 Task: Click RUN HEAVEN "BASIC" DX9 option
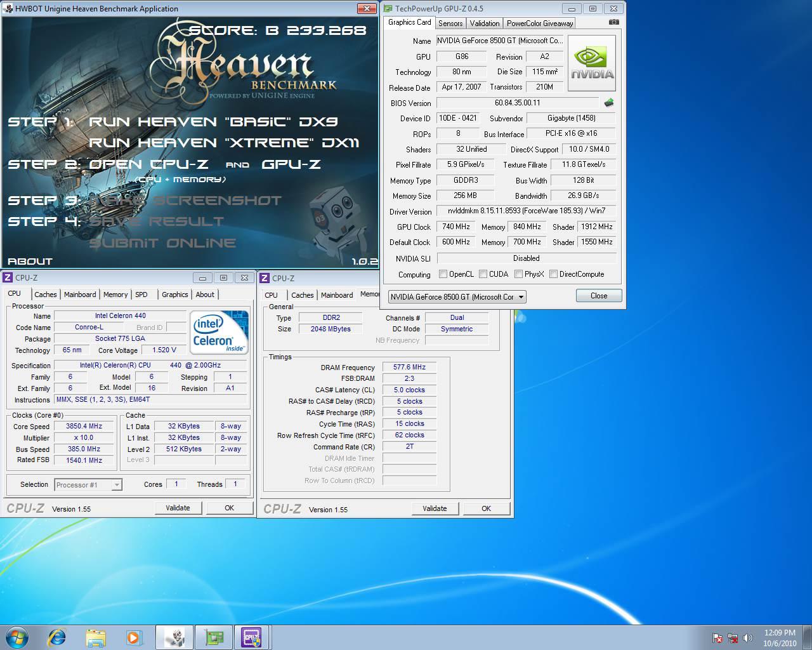pos(213,121)
